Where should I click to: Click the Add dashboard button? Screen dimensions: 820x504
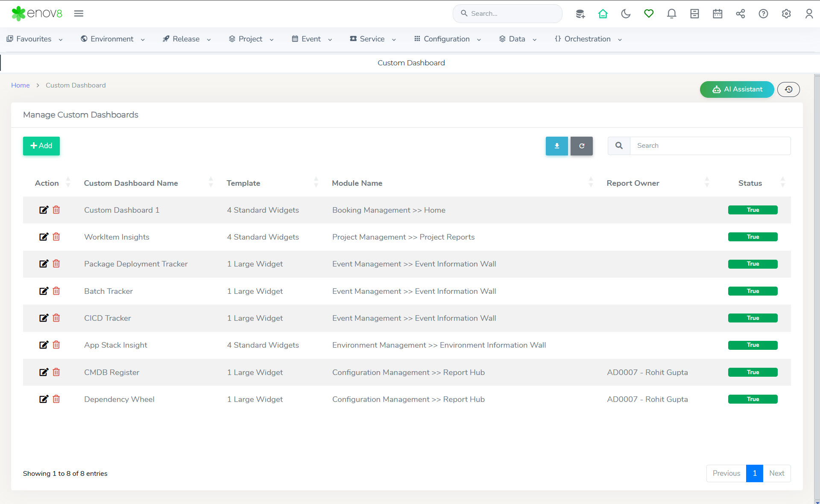pos(41,146)
